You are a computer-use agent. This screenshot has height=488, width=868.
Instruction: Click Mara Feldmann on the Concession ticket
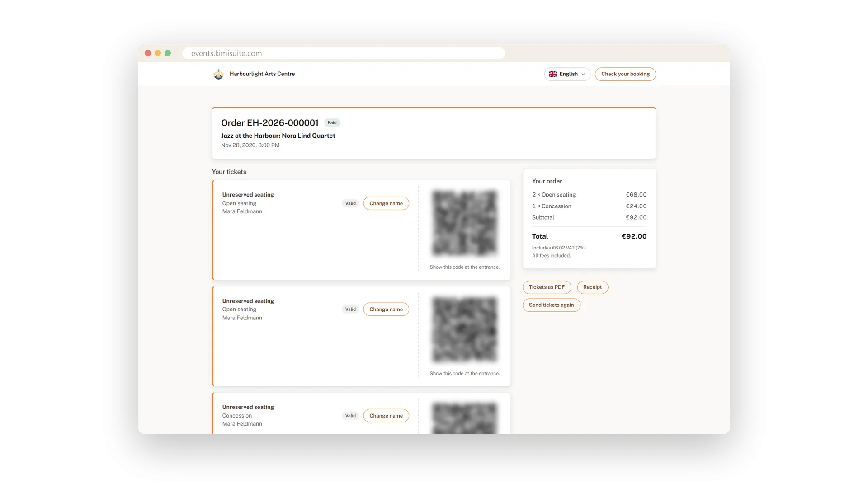click(x=242, y=424)
